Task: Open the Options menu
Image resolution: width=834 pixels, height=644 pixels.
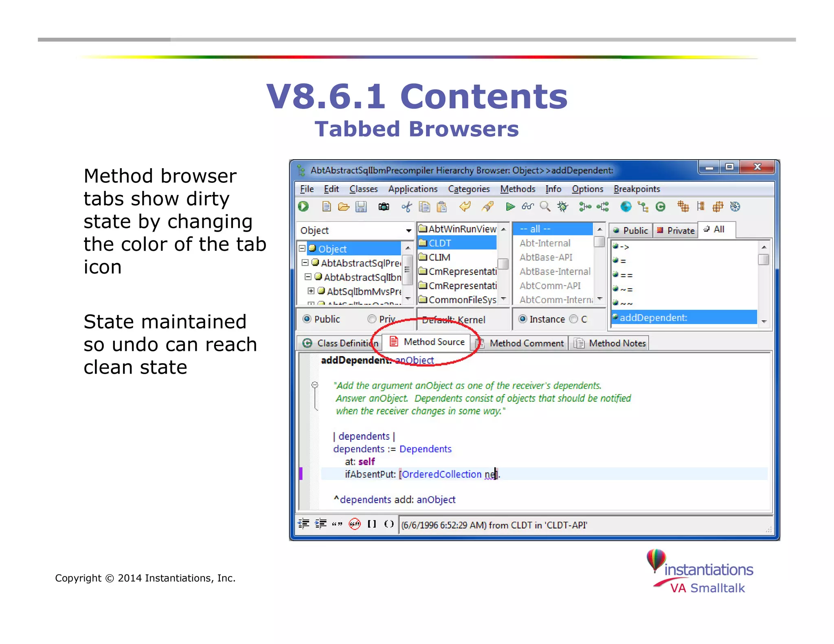Action: point(587,189)
